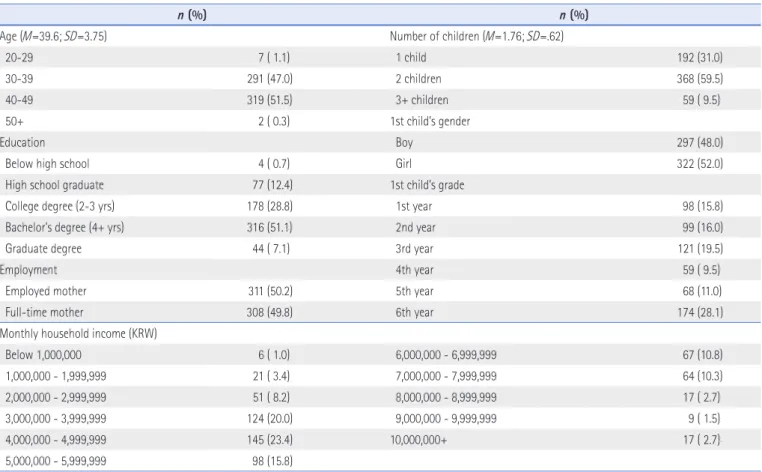This screenshot has width=762, height=472.
Task: Select the value '319 (51.5)'
Action: [270, 100]
